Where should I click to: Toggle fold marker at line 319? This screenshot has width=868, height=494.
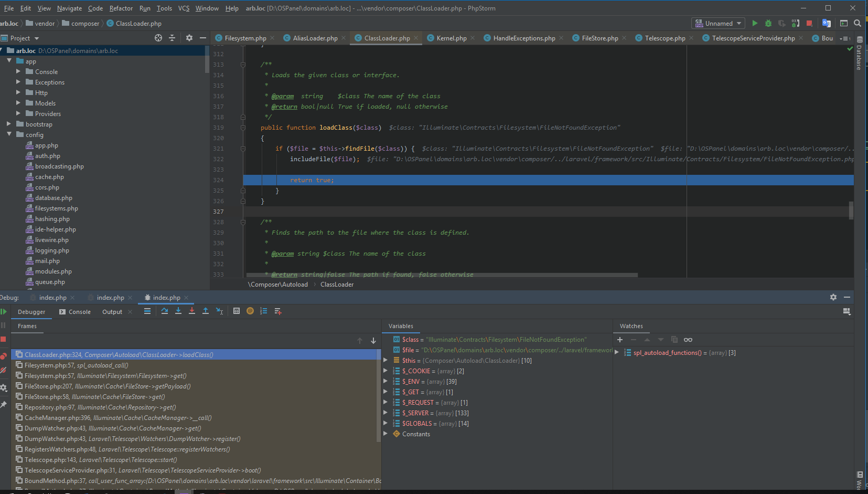point(243,128)
